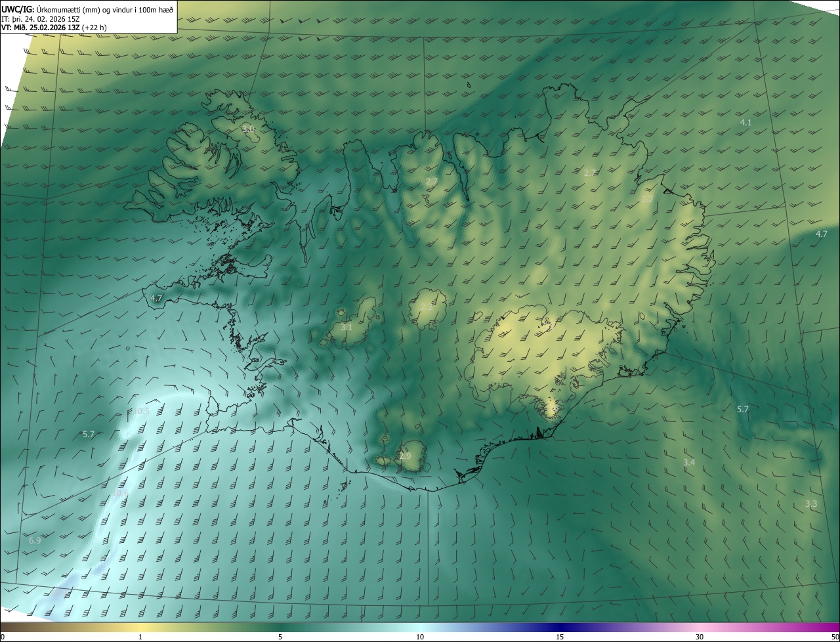Click the 1 tick on the color scale
840x642 pixels.
140,637
